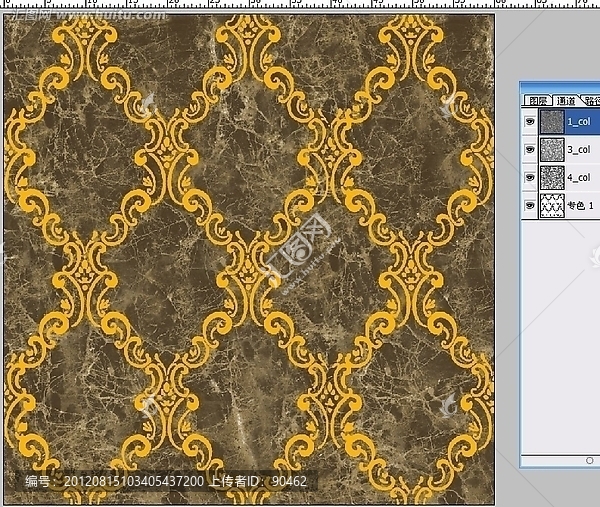The image size is (600, 507).
Task: Select the 专色 1 channel name
Action: pyautogui.click(x=580, y=205)
